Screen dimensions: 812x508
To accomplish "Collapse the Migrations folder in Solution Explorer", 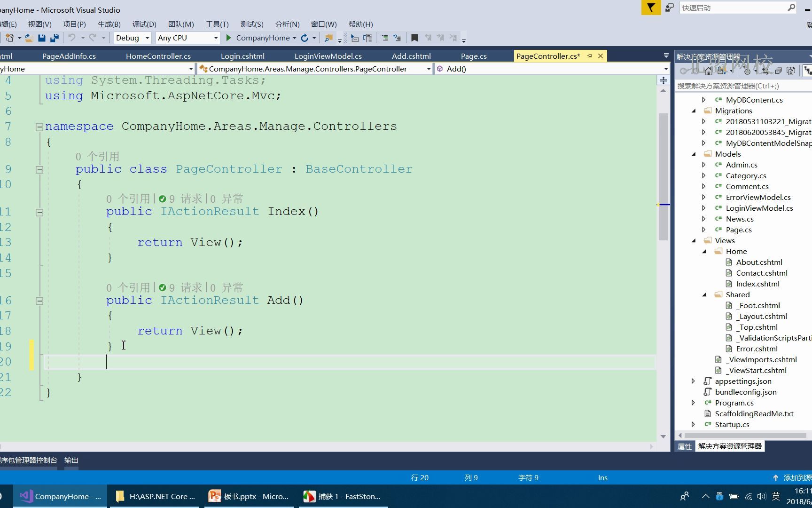I will click(694, 111).
